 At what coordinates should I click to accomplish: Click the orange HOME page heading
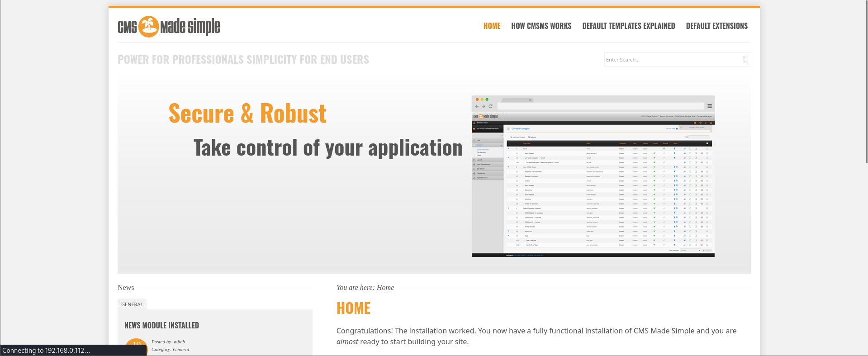pos(353,309)
